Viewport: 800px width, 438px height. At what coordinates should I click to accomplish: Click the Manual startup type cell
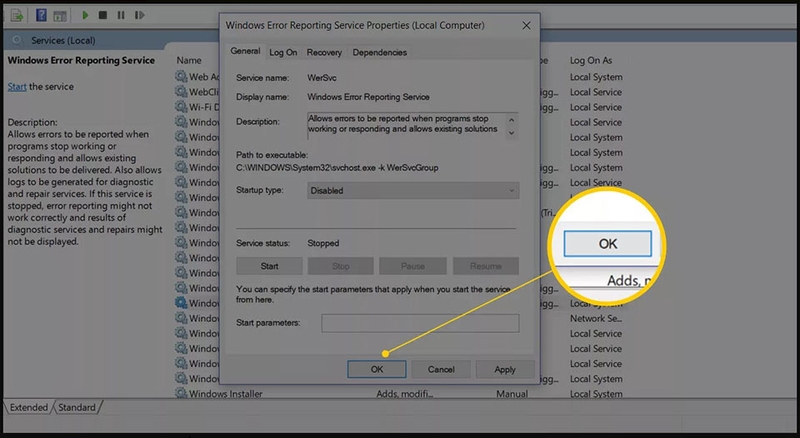pyautogui.click(x=512, y=394)
